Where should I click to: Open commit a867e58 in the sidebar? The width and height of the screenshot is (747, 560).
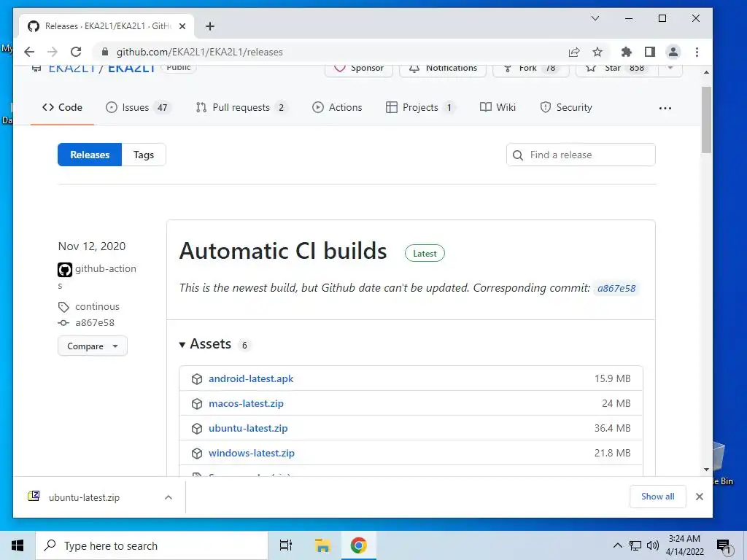pos(95,323)
